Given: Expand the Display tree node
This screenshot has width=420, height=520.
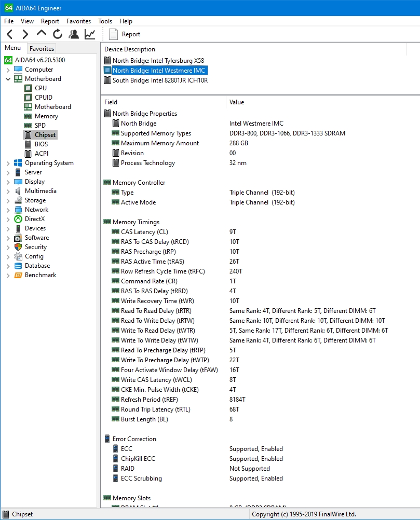Looking at the screenshot, I should point(8,182).
